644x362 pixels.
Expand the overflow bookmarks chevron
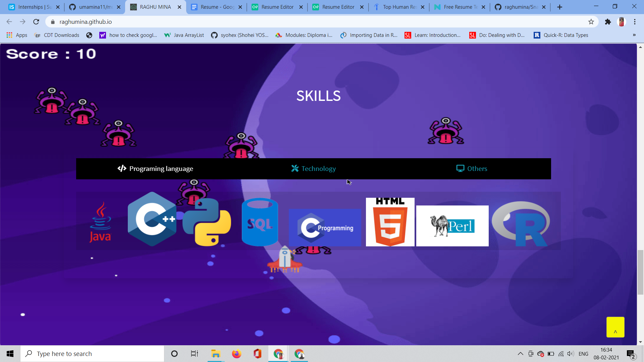point(634,35)
